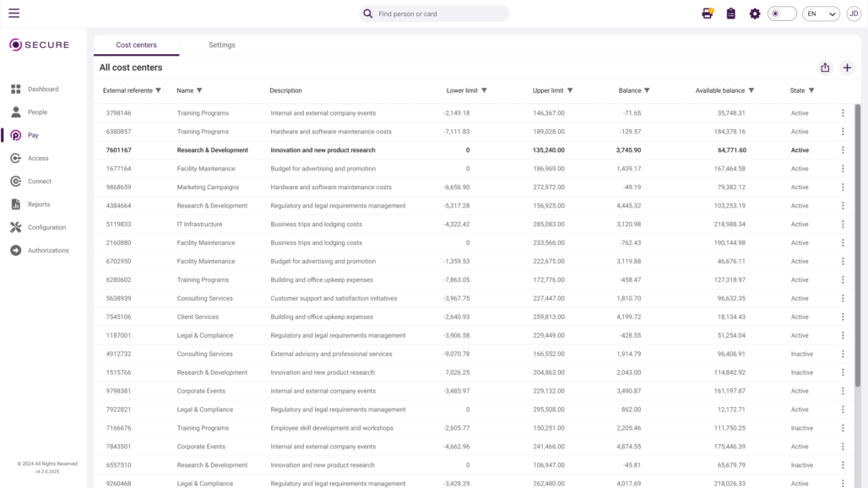This screenshot has width=868, height=488.
Task: Open the JD user profile button
Action: coord(853,14)
